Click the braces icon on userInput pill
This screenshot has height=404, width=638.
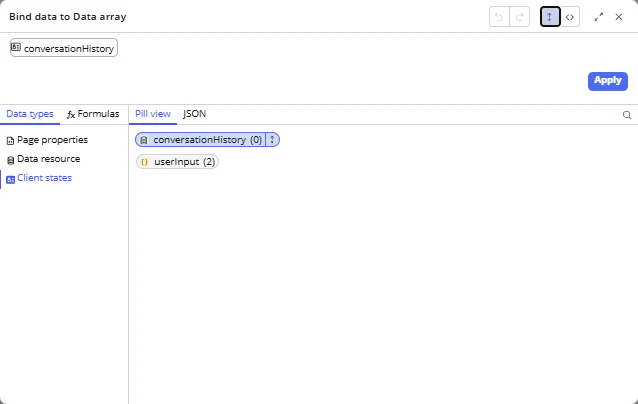click(144, 162)
